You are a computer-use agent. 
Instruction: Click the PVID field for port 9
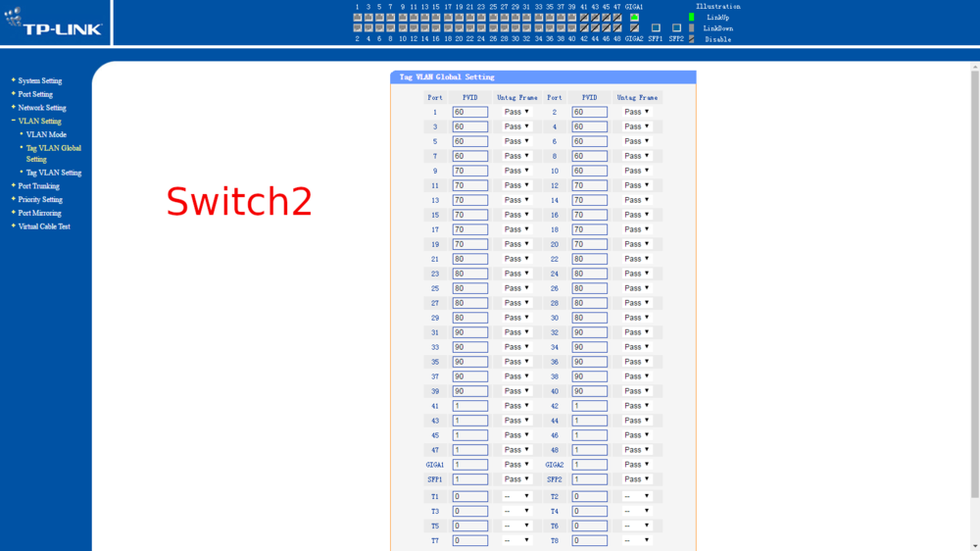[x=469, y=171]
